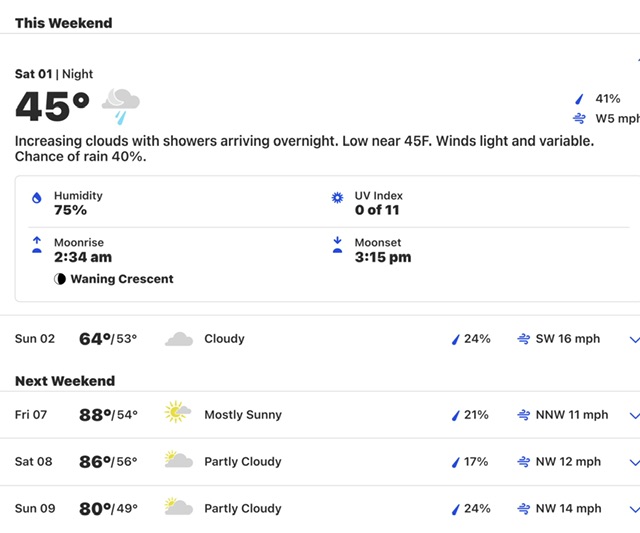The height and width of the screenshot is (533, 640).
Task: Expand the Sun 02 forecast chevron
Action: 634,339
